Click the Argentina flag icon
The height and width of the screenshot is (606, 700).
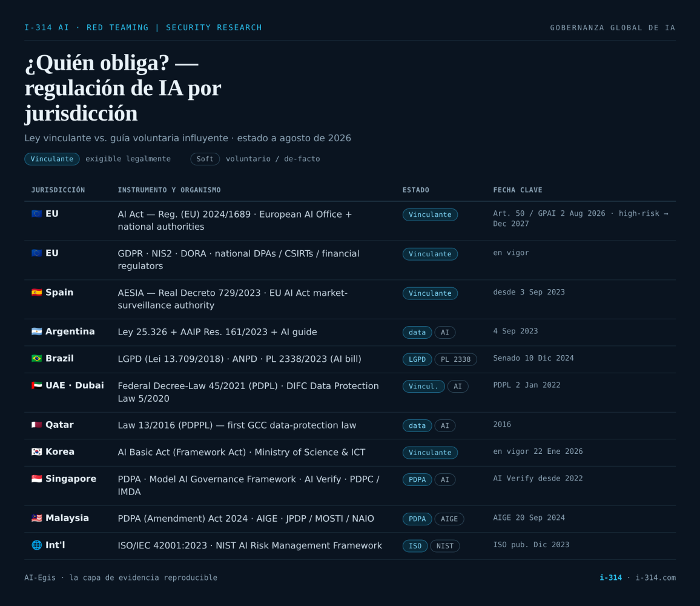pyautogui.click(x=36, y=331)
